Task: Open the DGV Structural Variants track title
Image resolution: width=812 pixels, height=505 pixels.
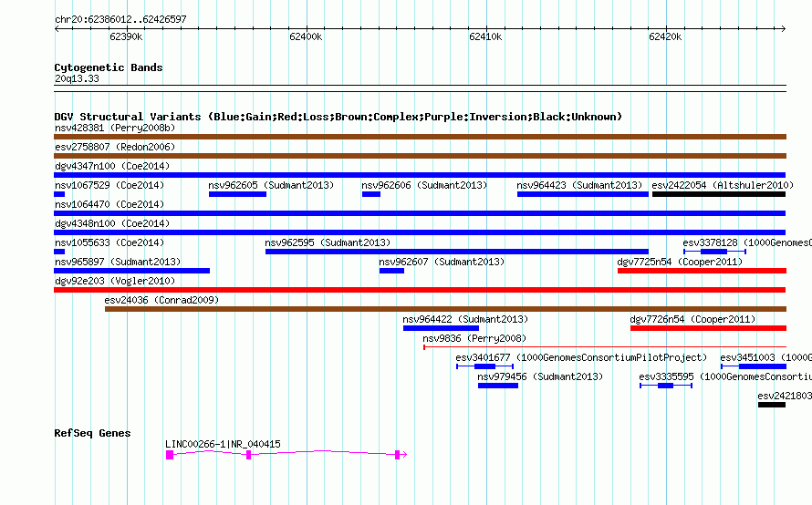Action: (338, 117)
